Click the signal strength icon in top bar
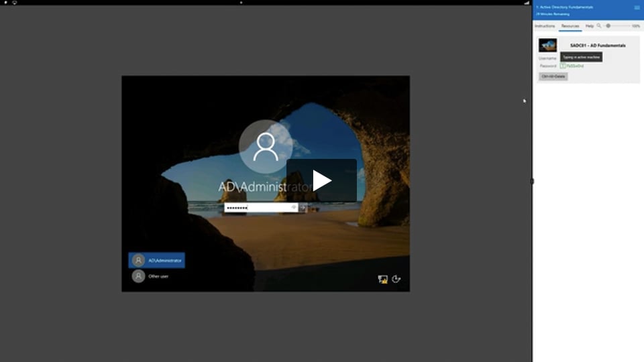This screenshot has height=362, width=644. tap(527, 3)
